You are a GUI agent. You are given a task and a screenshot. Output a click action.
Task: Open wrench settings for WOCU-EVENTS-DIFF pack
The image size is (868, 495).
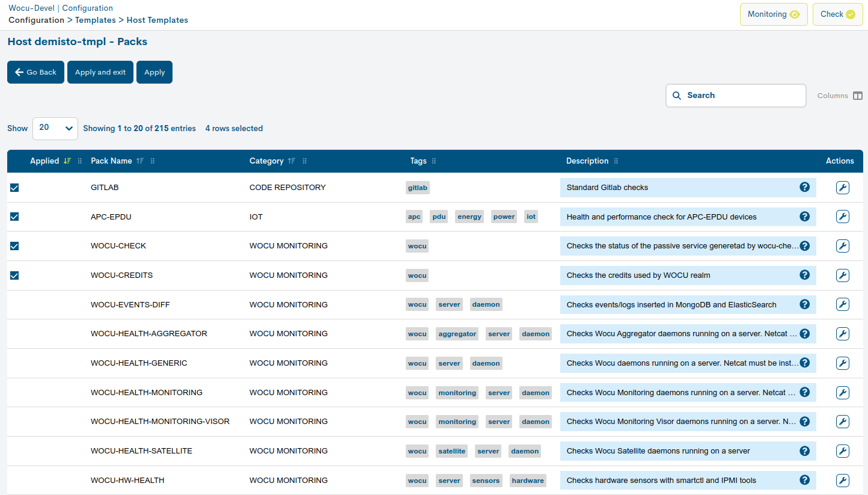coord(842,304)
